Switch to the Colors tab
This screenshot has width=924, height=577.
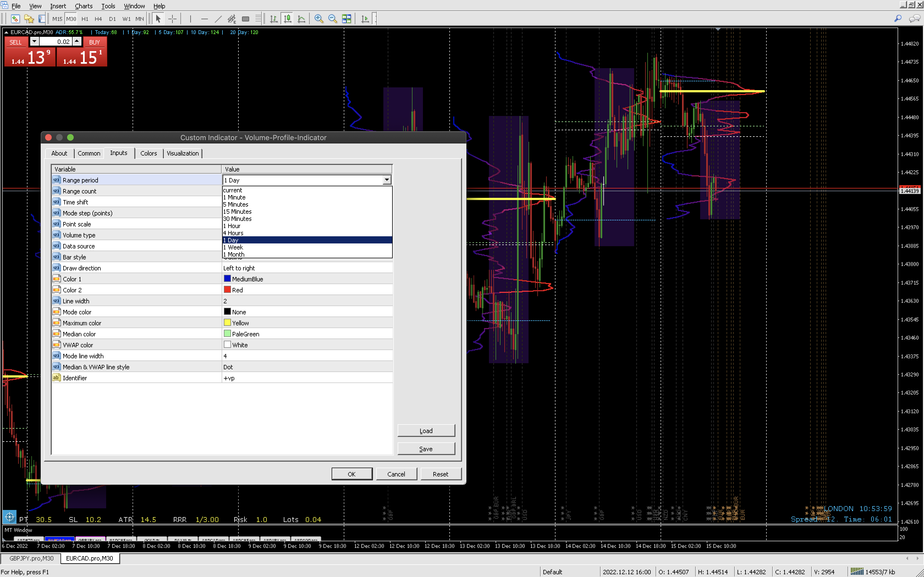click(x=148, y=153)
